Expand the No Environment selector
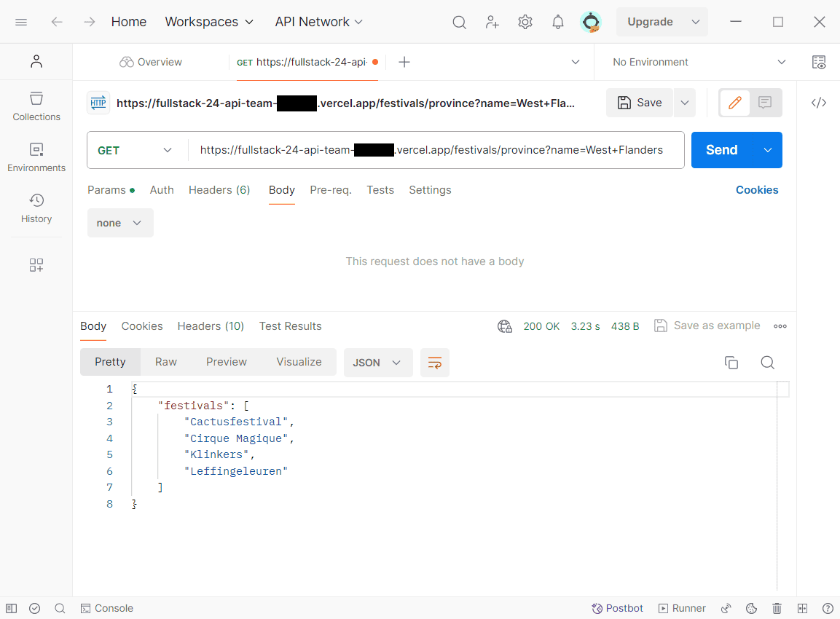Screen dimensions: 840x619 click(699, 62)
